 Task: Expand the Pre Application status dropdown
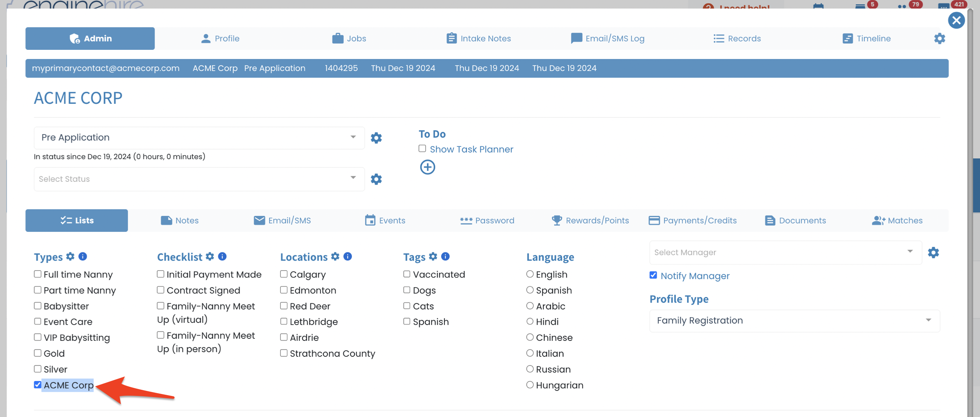coord(199,138)
